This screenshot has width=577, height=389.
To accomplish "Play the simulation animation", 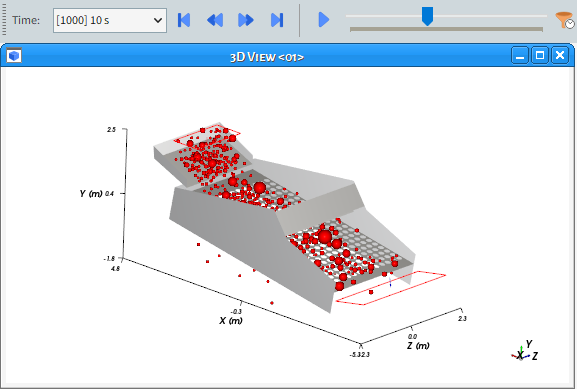I will [x=323, y=20].
